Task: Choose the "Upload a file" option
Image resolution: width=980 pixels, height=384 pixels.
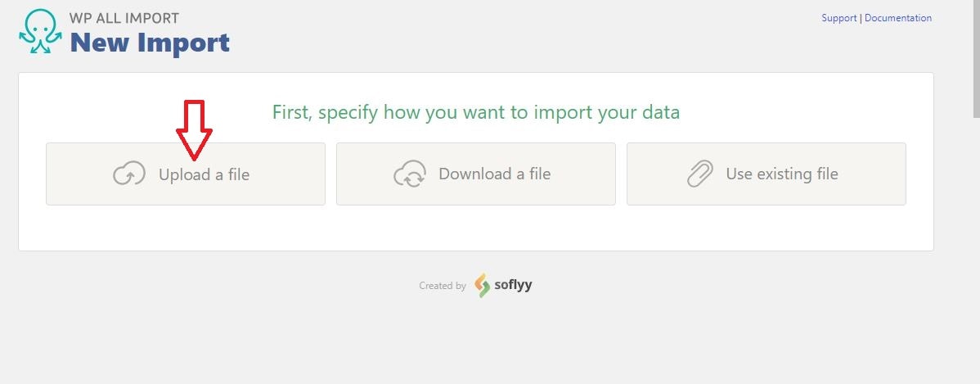Action: [x=186, y=174]
